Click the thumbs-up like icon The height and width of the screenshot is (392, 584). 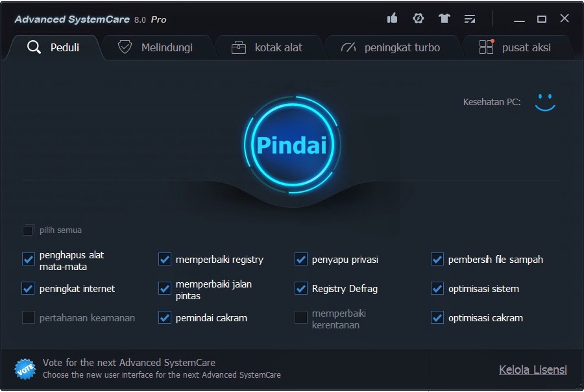tap(392, 18)
